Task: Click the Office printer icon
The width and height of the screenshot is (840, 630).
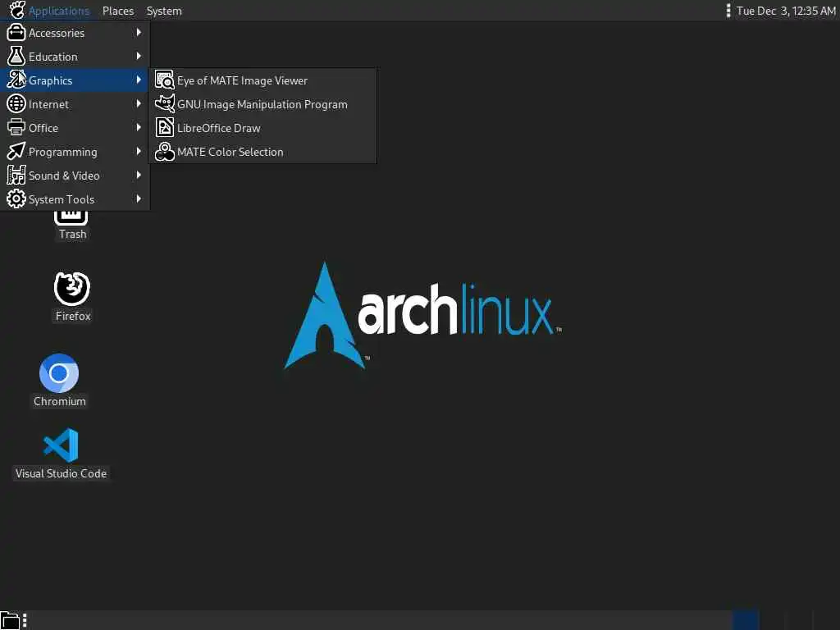Action: [16, 127]
